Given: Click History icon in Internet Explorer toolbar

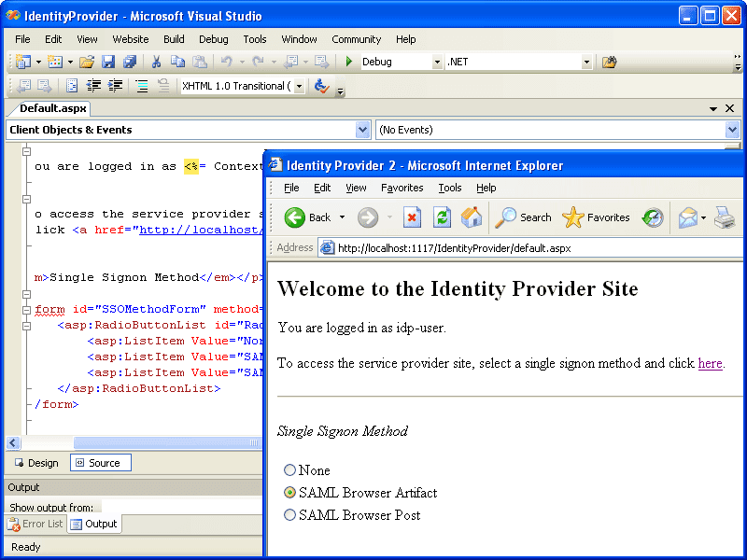Looking at the screenshot, I should coord(653,217).
